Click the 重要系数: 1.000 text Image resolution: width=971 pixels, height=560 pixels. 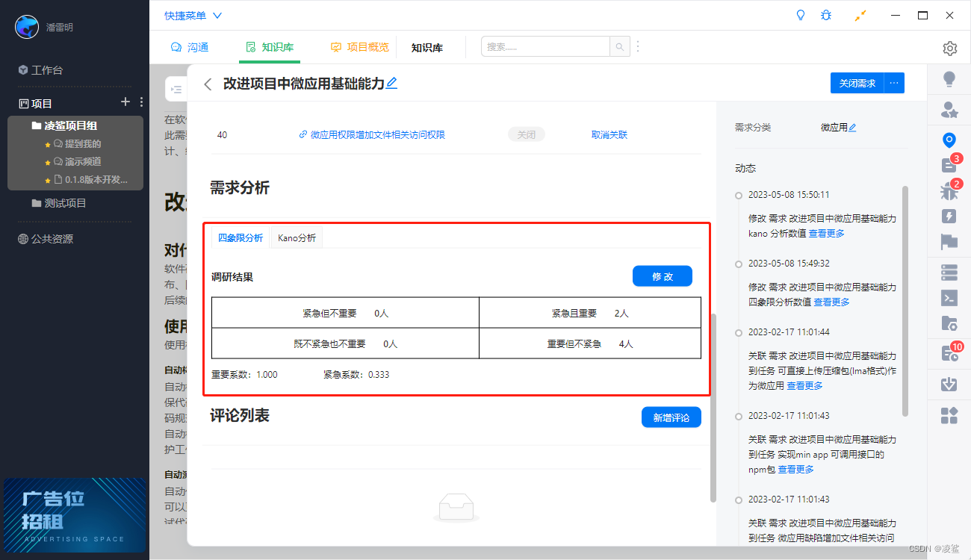tap(244, 375)
